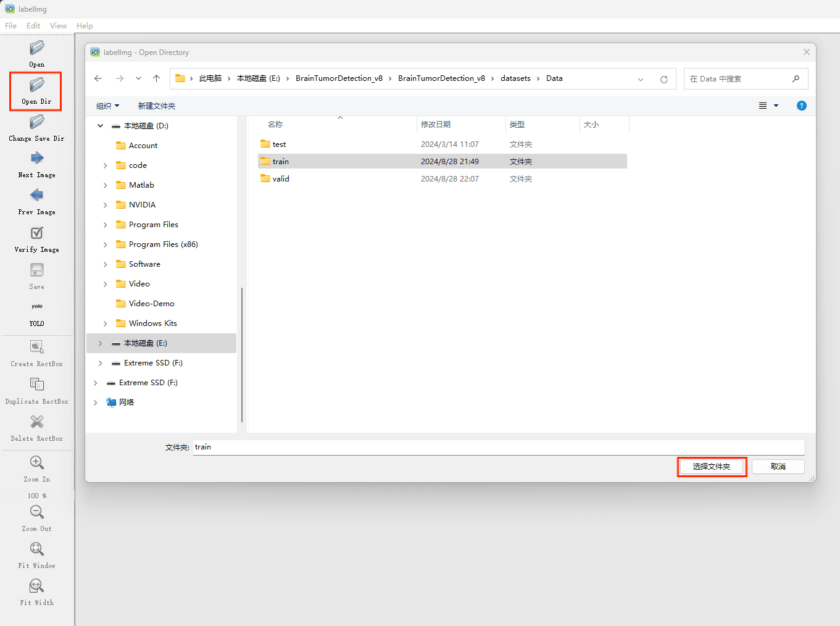840x626 pixels.
Task: Click the 选择文件夹 button
Action: (x=712, y=467)
